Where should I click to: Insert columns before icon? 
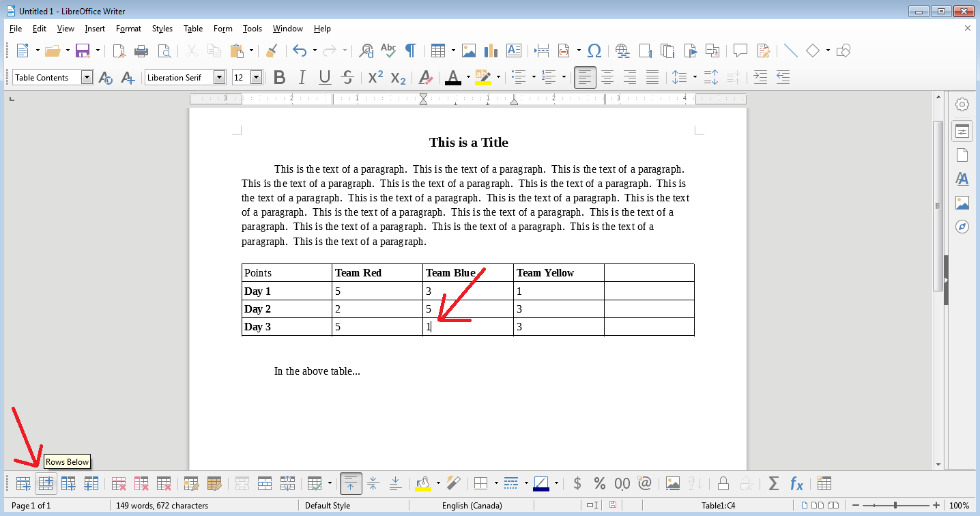click(x=68, y=484)
